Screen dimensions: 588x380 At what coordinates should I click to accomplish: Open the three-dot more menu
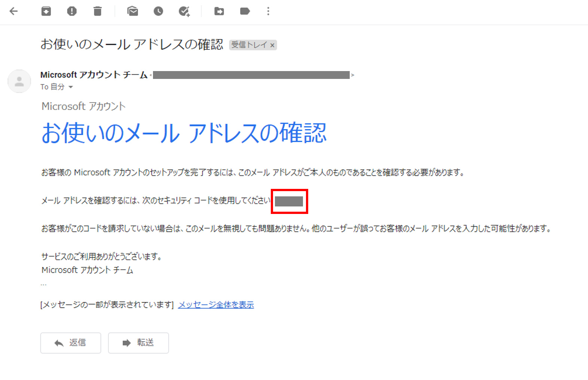pos(268,11)
